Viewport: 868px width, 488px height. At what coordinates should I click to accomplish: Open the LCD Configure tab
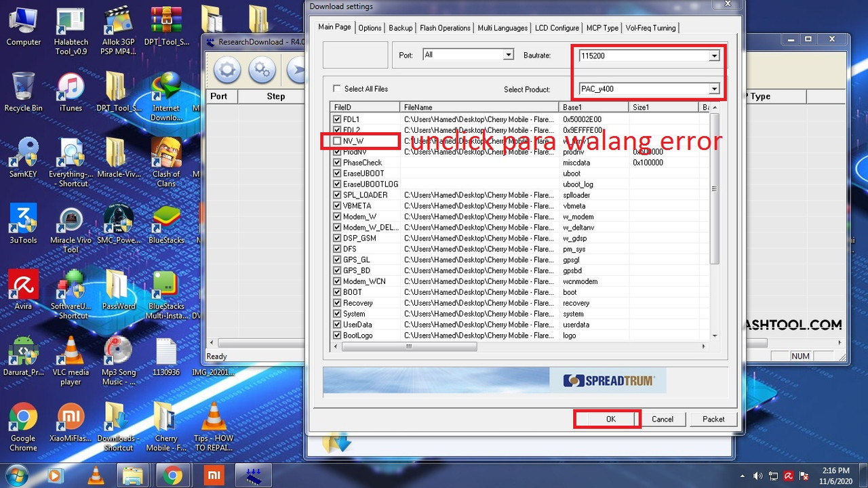click(557, 28)
